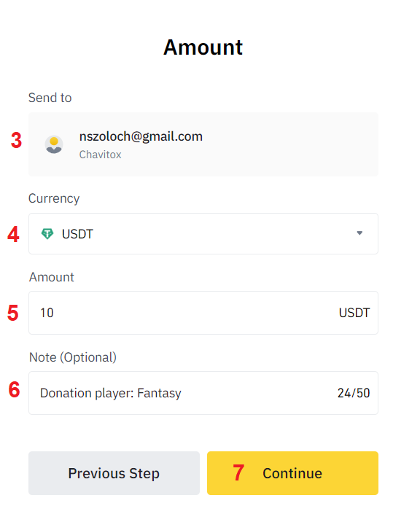The height and width of the screenshot is (506, 420).
Task: Click the Amount field label above input
Action: click(x=52, y=277)
